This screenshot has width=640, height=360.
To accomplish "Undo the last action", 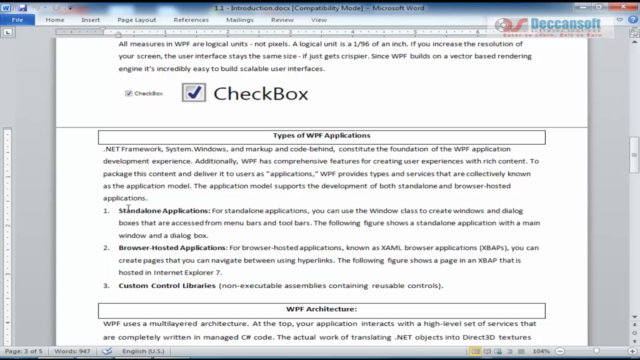I will [x=36, y=8].
